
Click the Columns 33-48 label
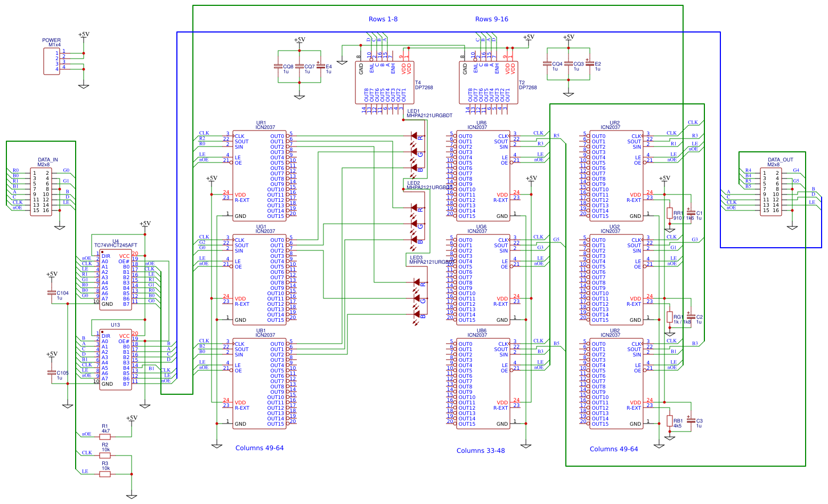pyautogui.click(x=481, y=451)
